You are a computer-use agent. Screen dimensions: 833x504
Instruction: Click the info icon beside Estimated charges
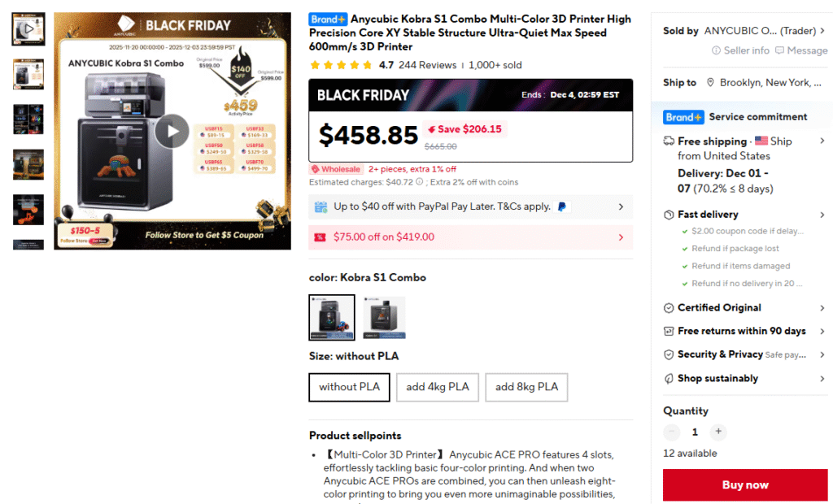pyautogui.click(x=419, y=182)
